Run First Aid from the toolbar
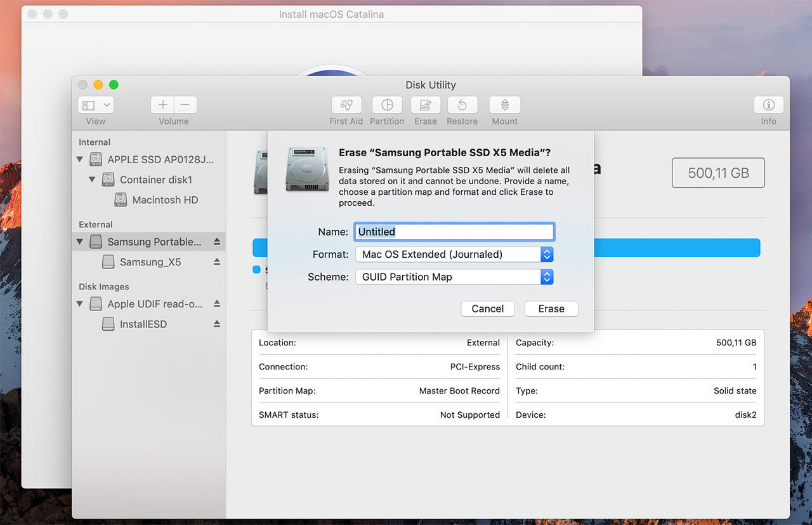The width and height of the screenshot is (812, 525). coord(346,105)
